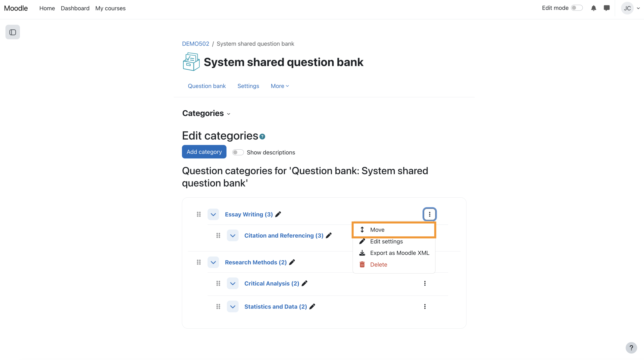Screen dimensions: 644x360
Task: Open the messaging drawer chat icon
Action: click(607, 8)
